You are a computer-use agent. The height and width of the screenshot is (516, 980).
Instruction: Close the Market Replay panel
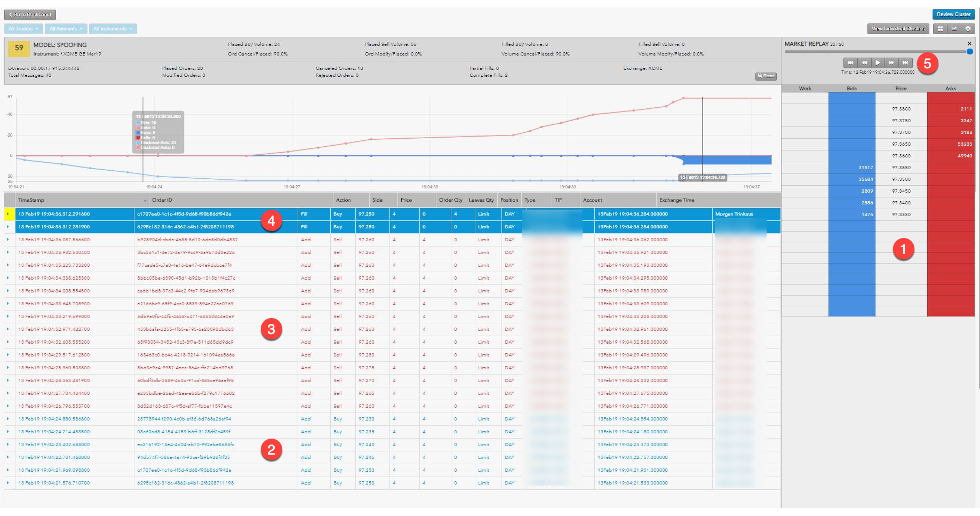point(969,44)
